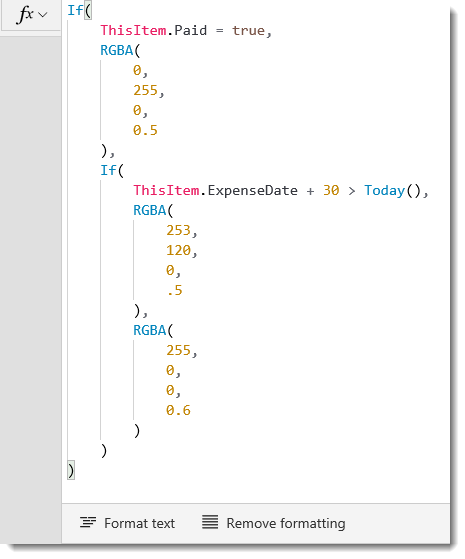Click the third RGBA function name
The width and height of the screenshot is (465, 559).
tap(150, 330)
